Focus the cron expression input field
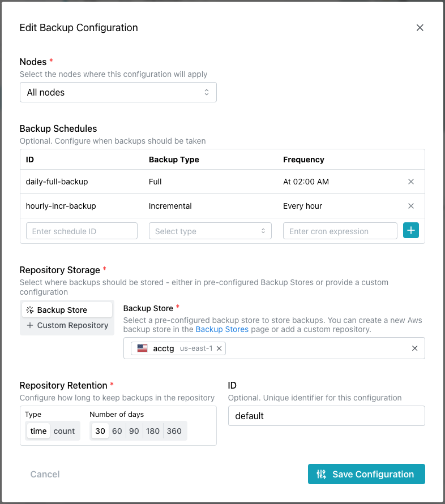The height and width of the screenshot is (504, 445). tap(340, 231)
